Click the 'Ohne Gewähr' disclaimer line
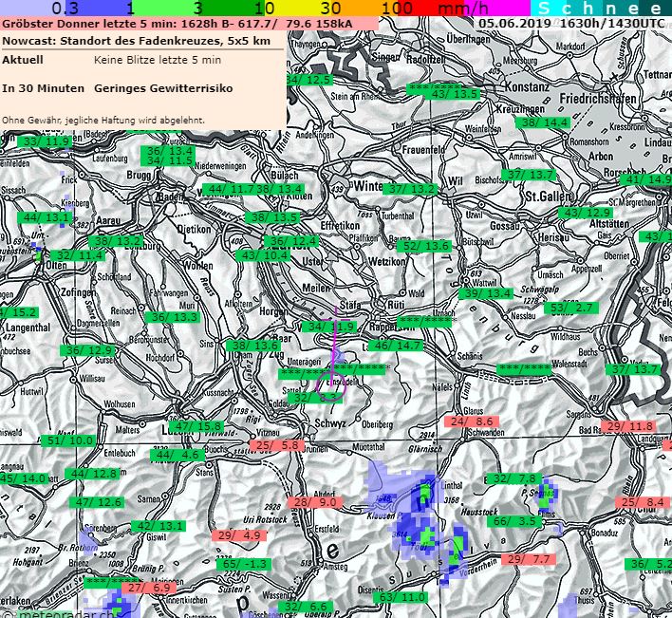 103,120
